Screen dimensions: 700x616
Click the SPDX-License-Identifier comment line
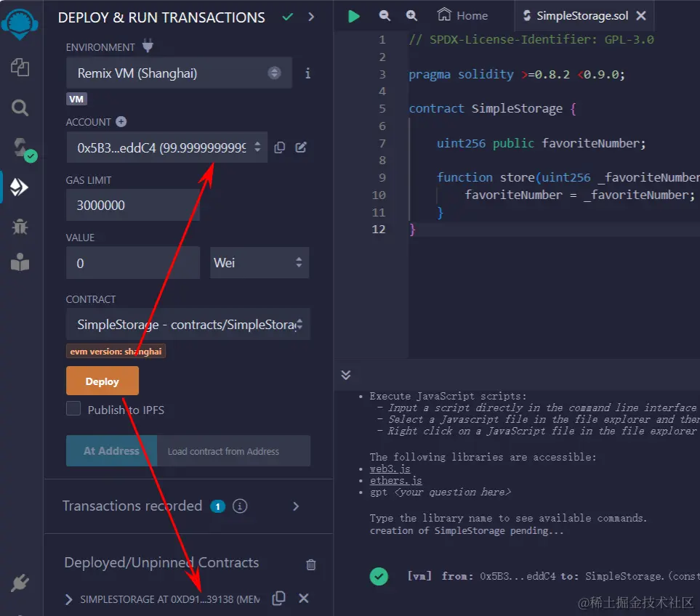click(x=531, y=40)
